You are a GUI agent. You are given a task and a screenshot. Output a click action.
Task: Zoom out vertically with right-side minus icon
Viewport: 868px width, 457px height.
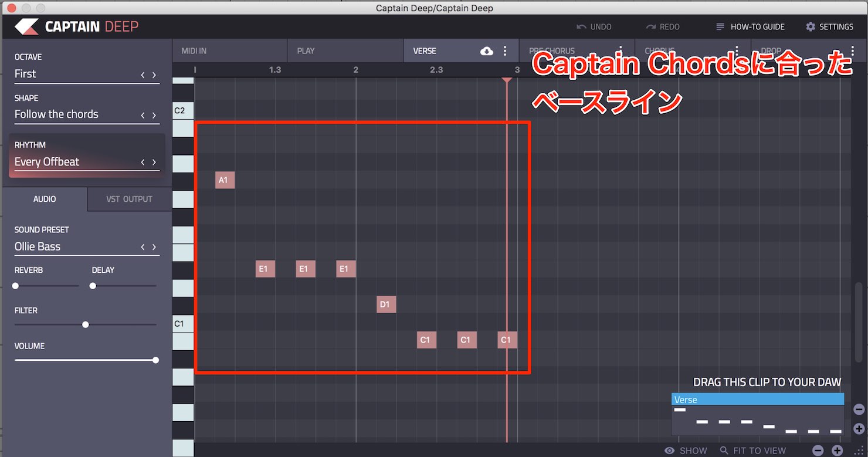click(x=859, y=409)
